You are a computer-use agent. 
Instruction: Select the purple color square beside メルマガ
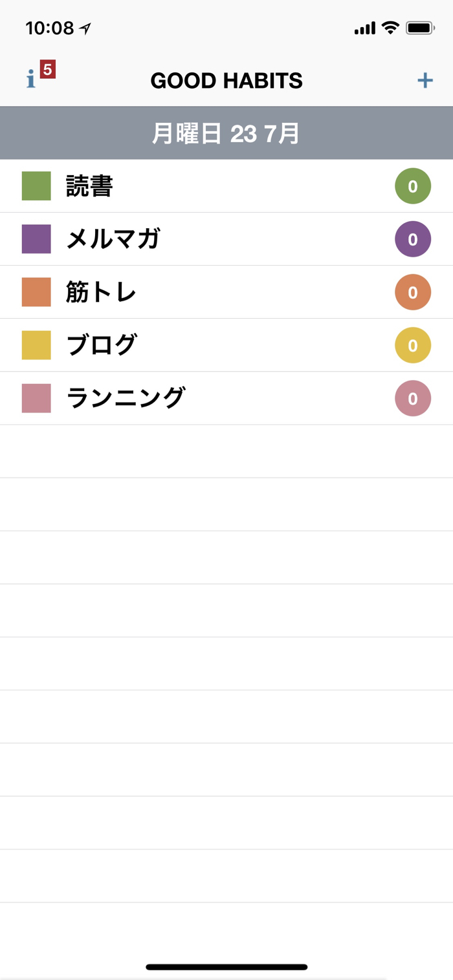[x=36, y=239]
